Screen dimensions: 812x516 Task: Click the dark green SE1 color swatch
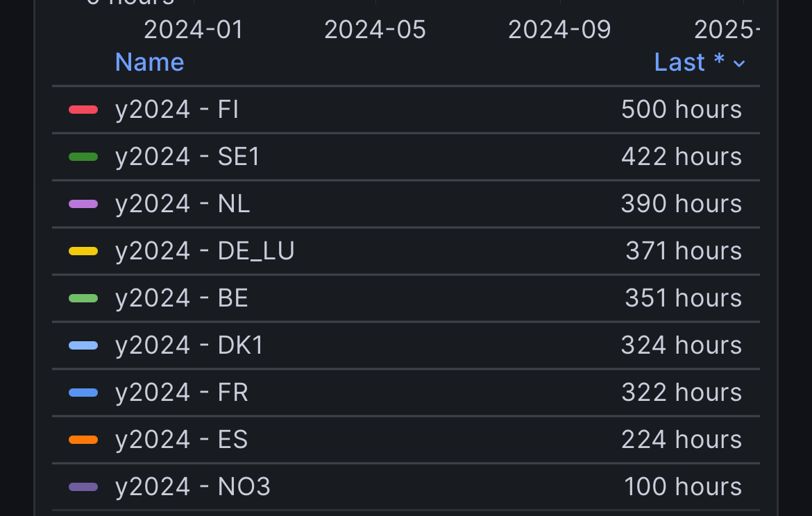83,157
